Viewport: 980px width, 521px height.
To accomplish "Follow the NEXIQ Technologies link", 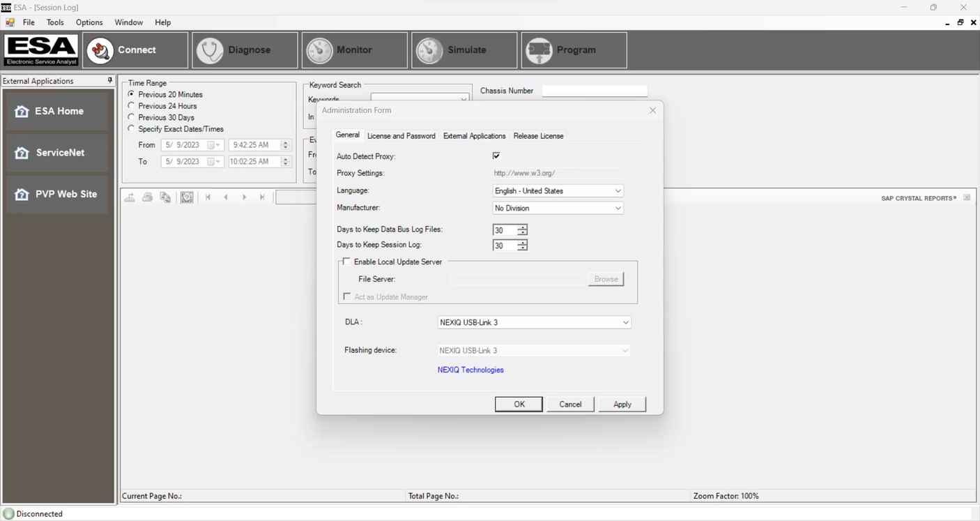I will tap(470, 370).
